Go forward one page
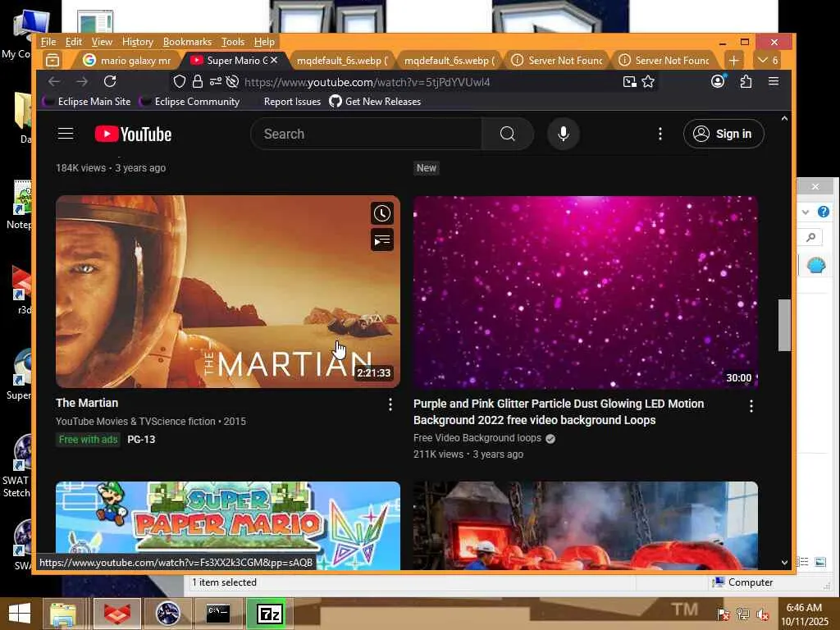This screenshot has width=840, height=630. click(x=82, y=81)
